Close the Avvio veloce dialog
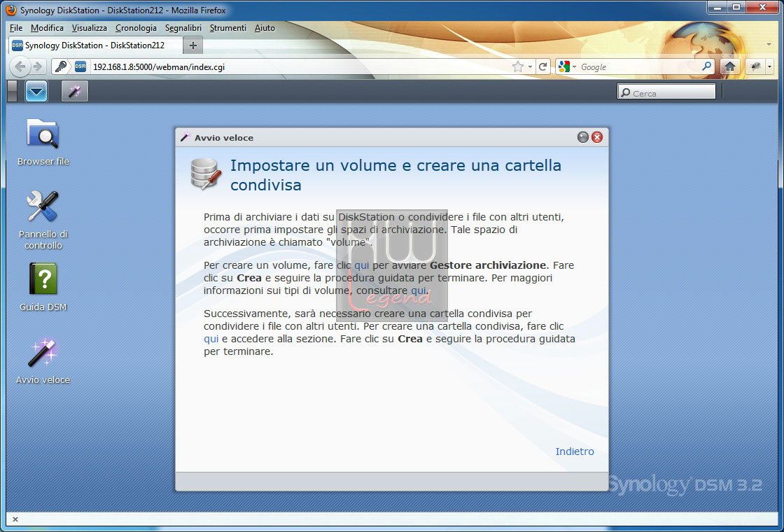 point(597,137)
